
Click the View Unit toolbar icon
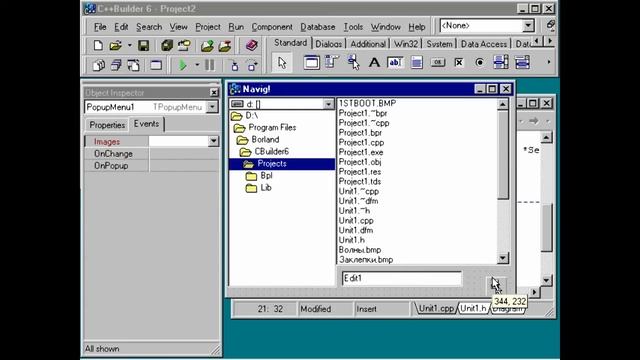98,65
